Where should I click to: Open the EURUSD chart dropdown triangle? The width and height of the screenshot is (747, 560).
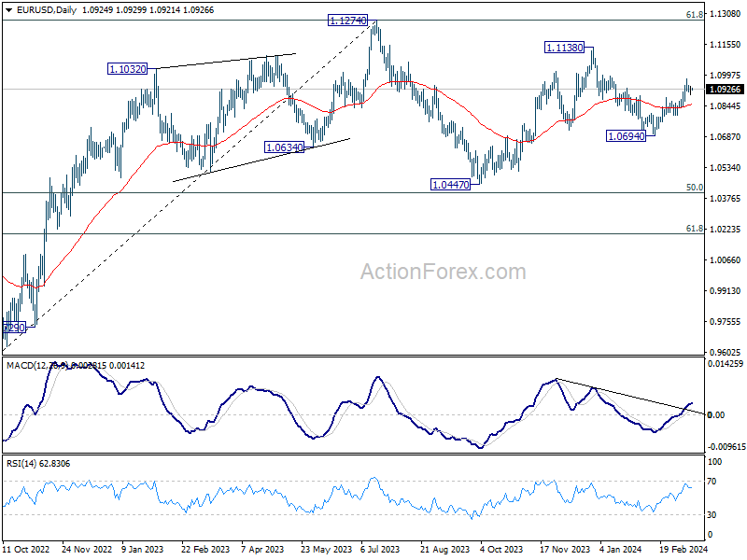coord(9,10)
